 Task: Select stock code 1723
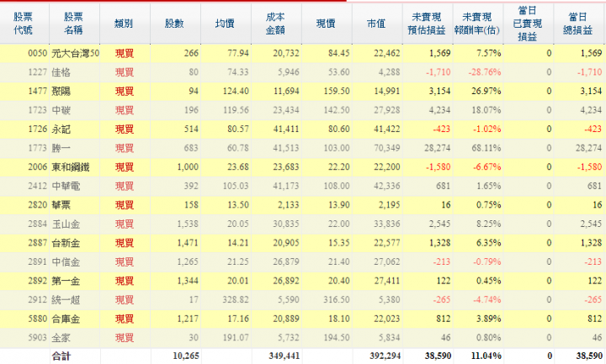38,110
